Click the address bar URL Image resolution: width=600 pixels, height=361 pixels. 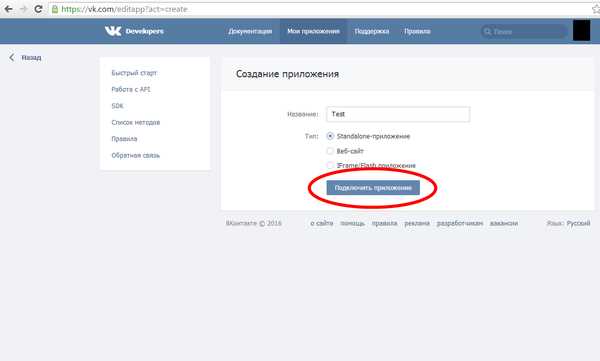tap(124, 9)
